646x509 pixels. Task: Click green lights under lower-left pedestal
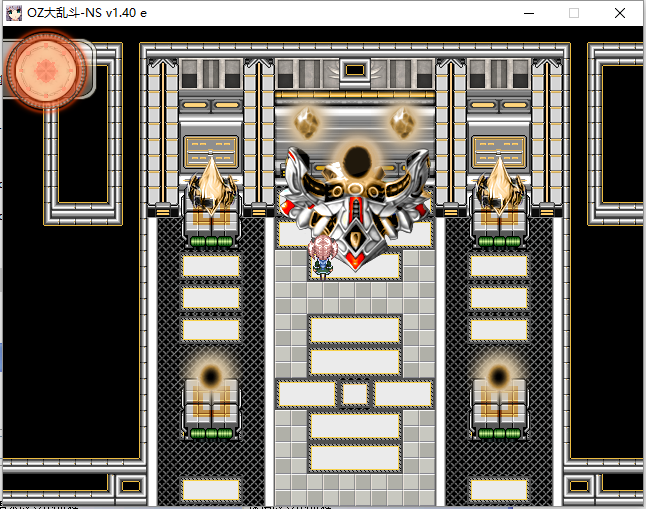click(x=211, y=433)
